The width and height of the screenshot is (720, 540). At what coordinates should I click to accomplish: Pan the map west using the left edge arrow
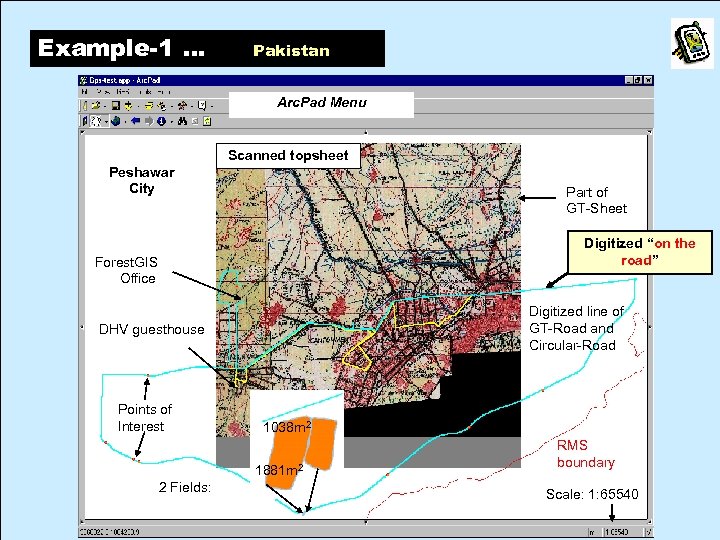pyautogui.click(x=82, y=327)
